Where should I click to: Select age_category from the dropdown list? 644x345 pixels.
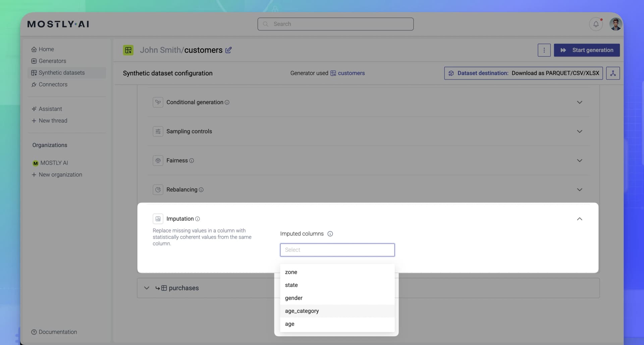pos(302,311)
